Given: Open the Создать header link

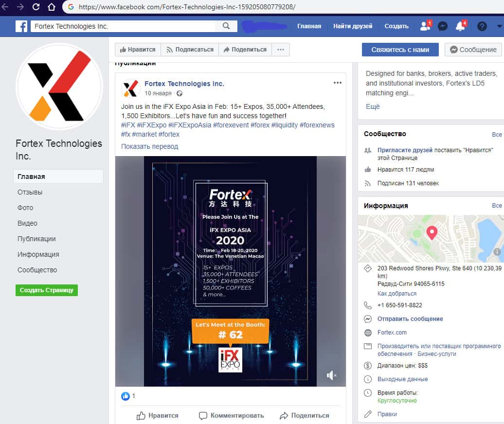Looking at the screenshot, I should click(x=396, y=26).
